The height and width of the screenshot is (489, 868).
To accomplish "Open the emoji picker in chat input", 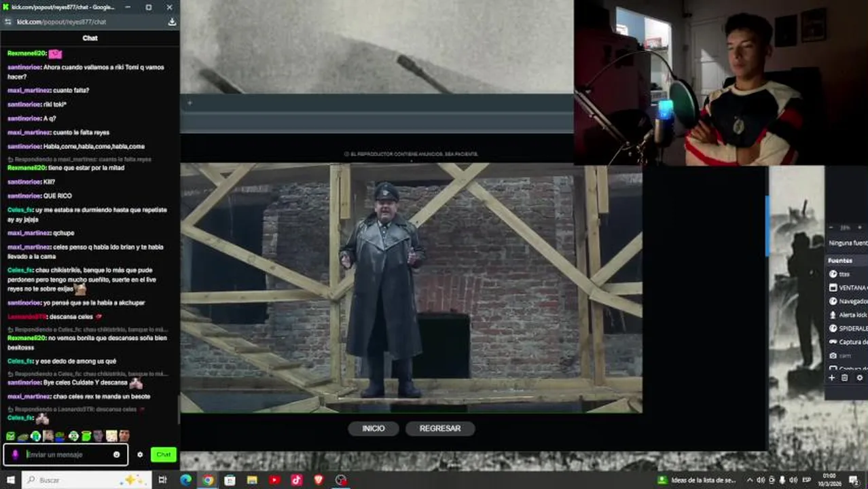I will pos(117,454).
